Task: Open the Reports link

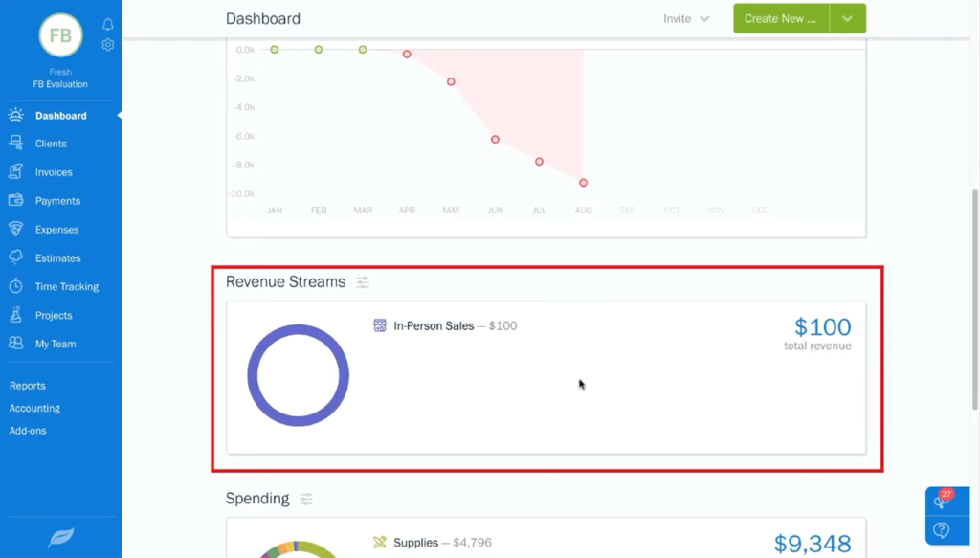Action: click(27, 385)
